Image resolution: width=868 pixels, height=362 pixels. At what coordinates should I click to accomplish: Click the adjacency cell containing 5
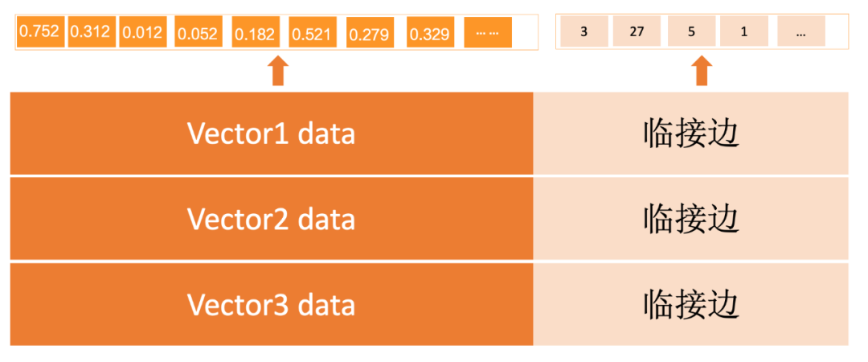691,31
